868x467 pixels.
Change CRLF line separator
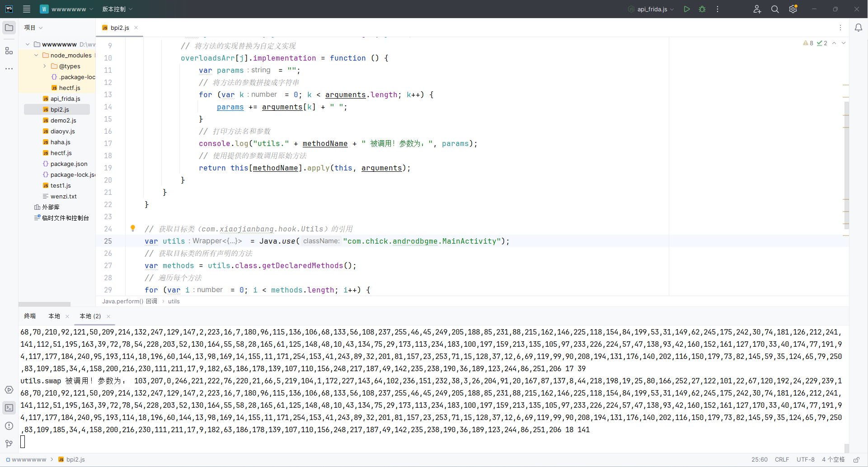point(782,459)
